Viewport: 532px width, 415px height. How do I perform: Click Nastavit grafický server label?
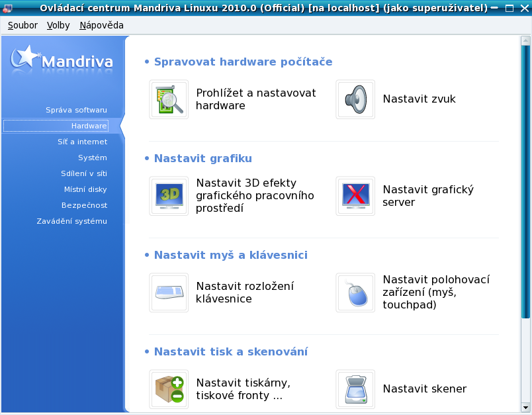[428, 195]
